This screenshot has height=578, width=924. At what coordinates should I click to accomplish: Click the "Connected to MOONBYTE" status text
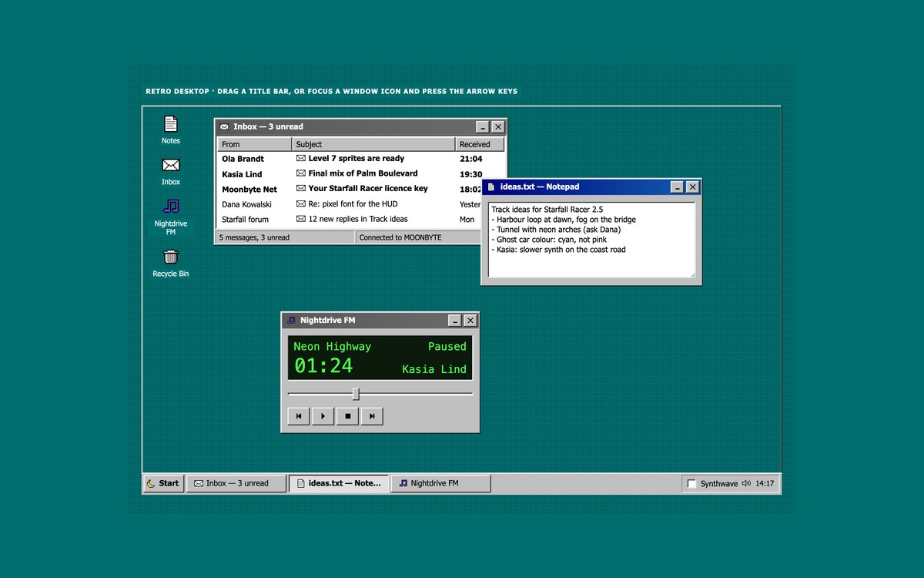(x=400, y=237)
